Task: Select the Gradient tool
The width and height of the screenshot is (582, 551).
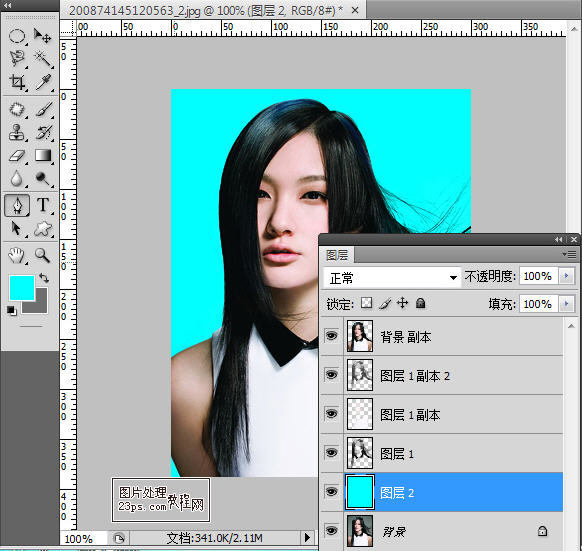Action: point(43,155)
